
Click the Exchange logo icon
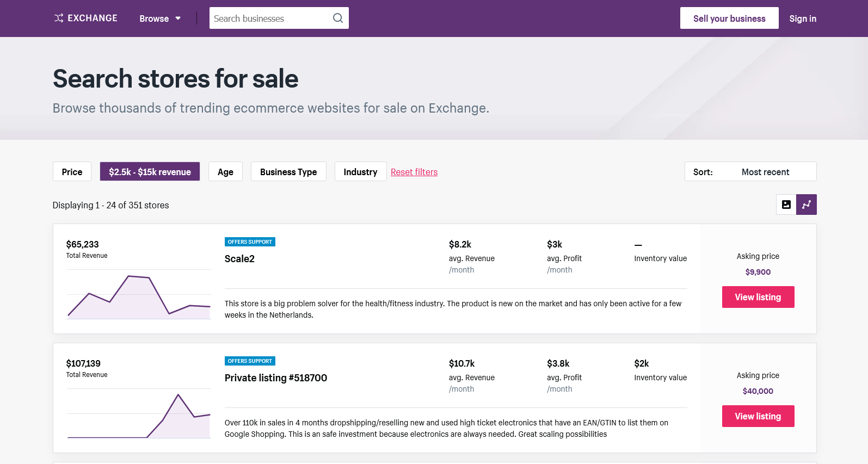[x=59, y=18]
